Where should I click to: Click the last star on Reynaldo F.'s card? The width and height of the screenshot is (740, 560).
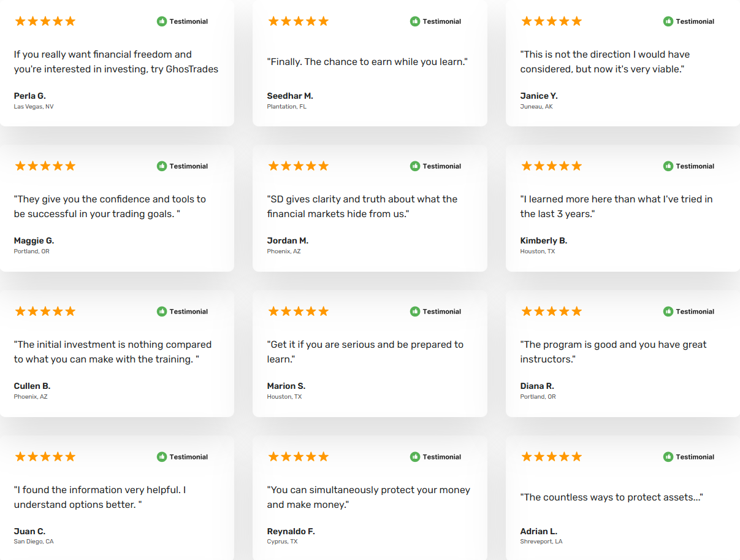pos(323,457)
